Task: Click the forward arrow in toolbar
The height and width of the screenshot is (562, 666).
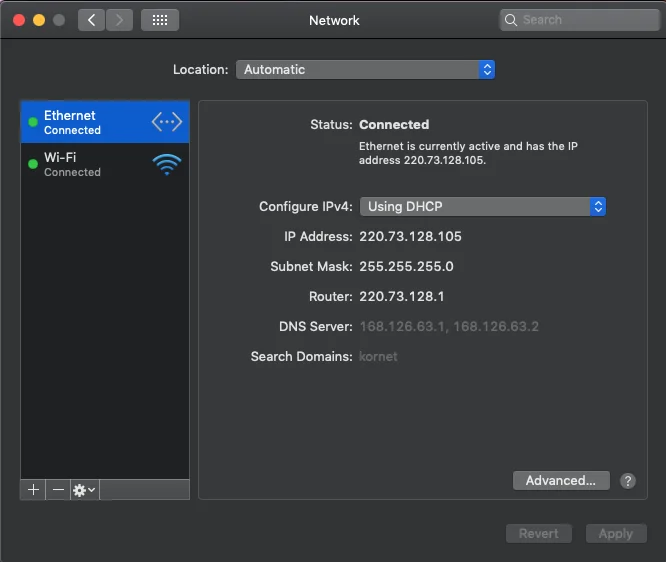Action: pos(119,20)
